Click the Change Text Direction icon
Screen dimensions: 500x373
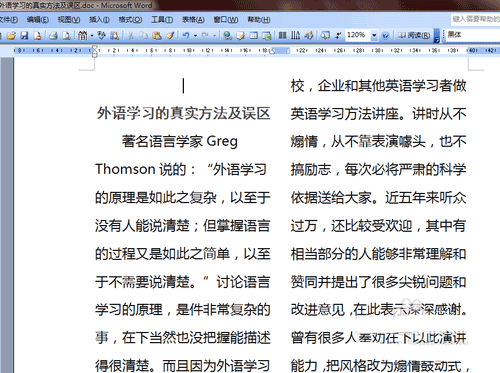point(295,35)
